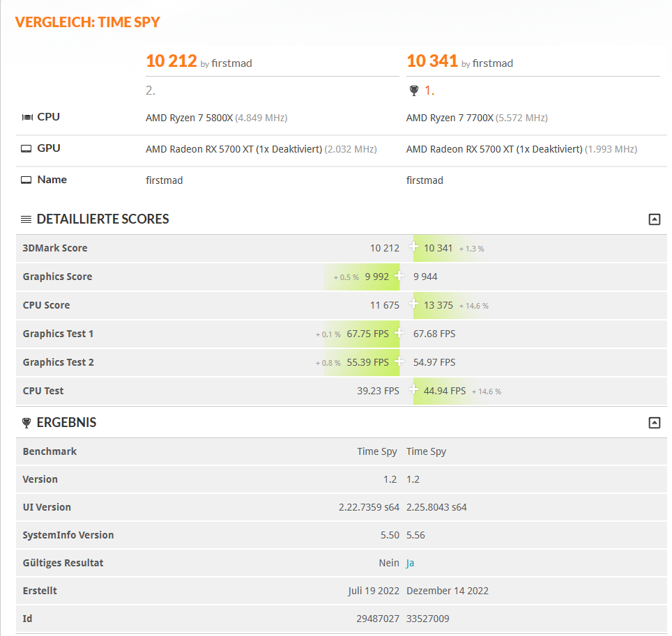Viewport: 672px width, 636px height.
Task: Click the CPU Score row label
Action: coord(46,305)
